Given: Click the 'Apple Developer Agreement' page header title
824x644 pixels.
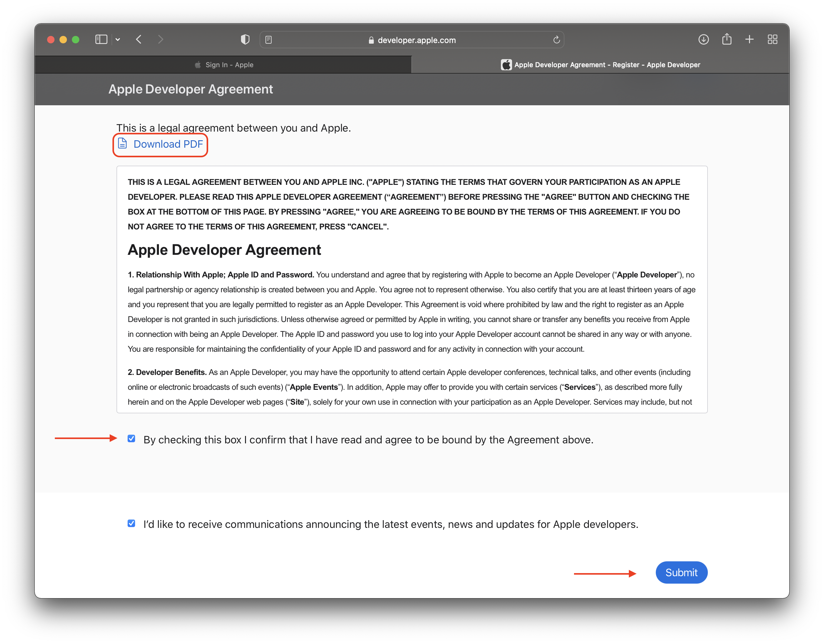Looking at the screenshot, I should 191,89.
